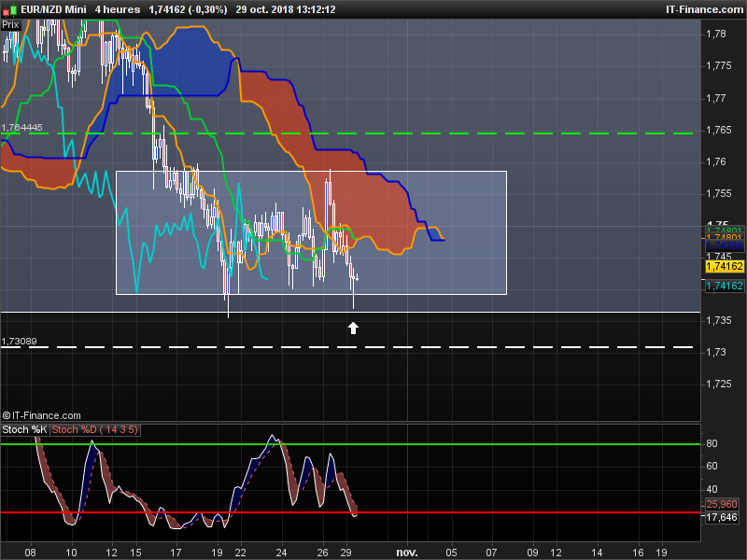Click the '29' date on time axis
The width and height of the screenshot is (747, 560).
[345, 553]
